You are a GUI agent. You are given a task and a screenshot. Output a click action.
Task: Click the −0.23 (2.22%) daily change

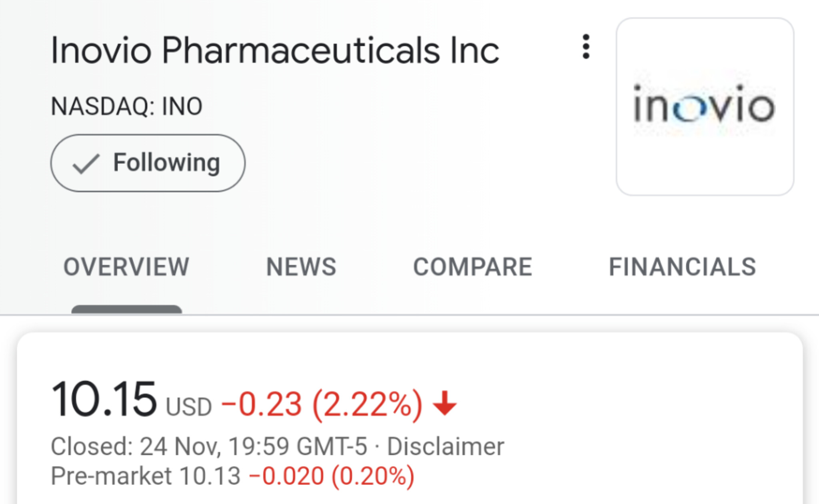coord(322,404)
